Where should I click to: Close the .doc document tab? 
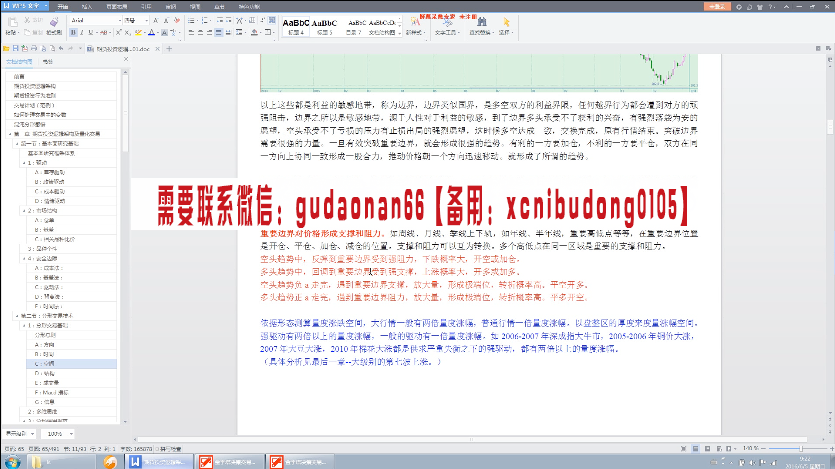[158, 48]
